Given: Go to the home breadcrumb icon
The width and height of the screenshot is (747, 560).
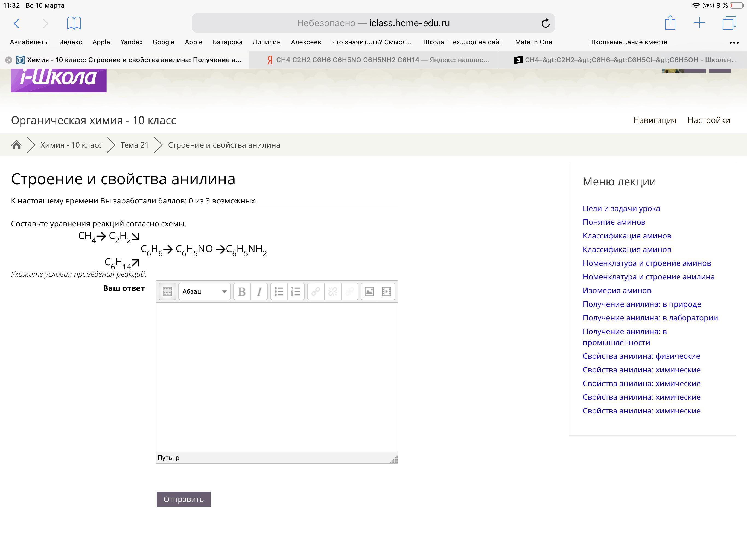Looking at the screenshot, I should pyautogui.click(x=16, y=145).
